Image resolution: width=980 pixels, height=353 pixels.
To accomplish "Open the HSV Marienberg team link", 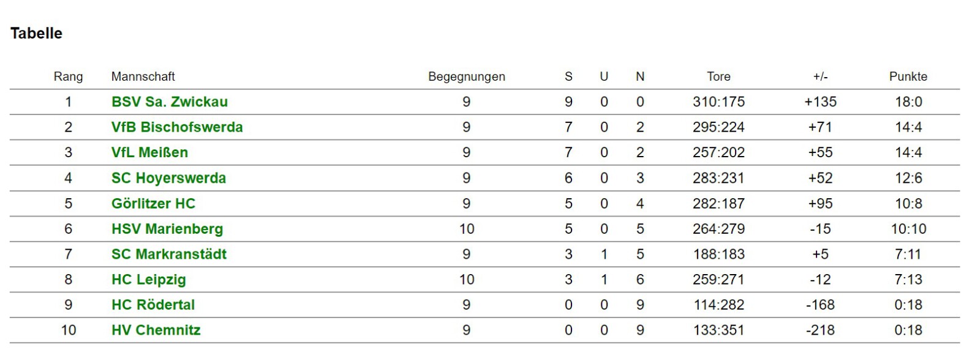I will (167, 229).
